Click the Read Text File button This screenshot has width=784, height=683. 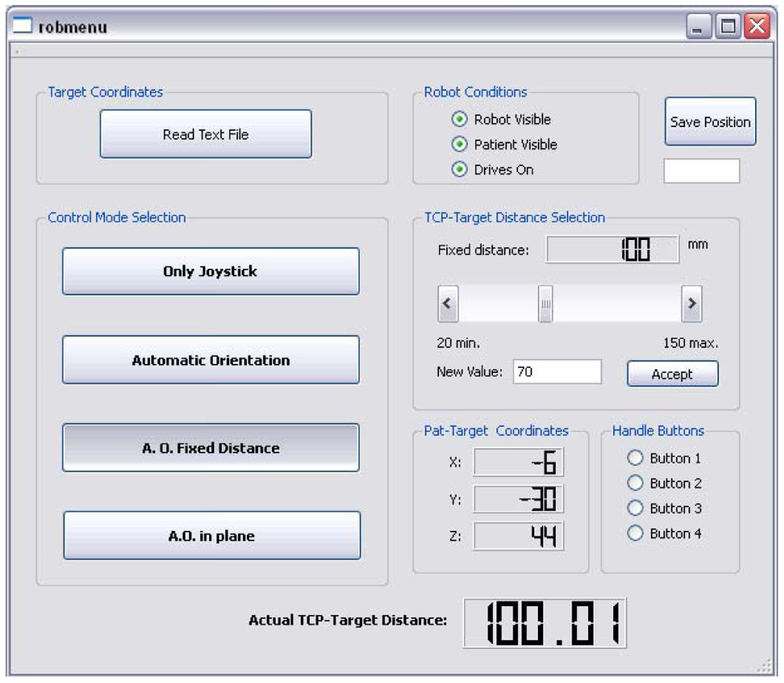[205, 134]
